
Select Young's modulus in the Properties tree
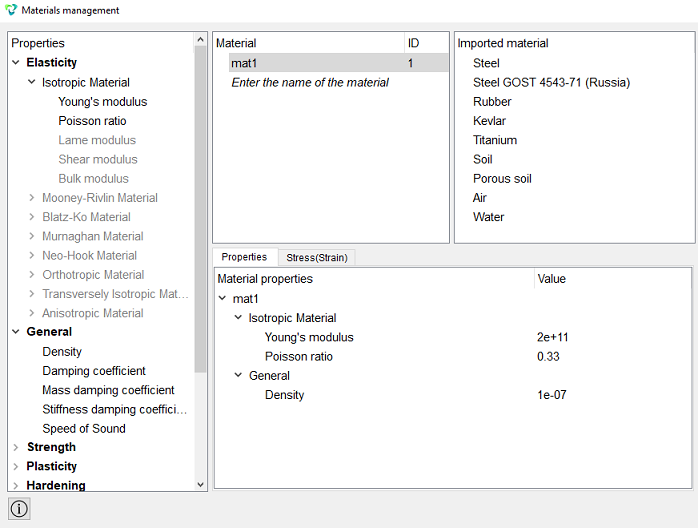(103, 102)
